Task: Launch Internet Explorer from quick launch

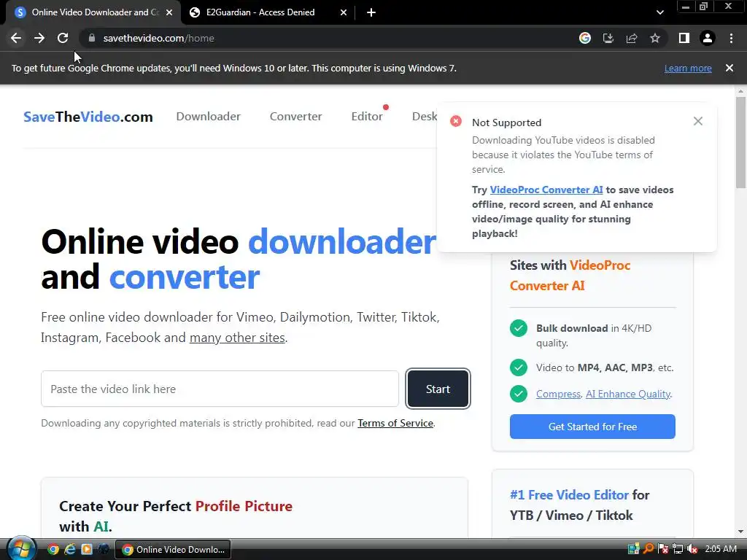Action: [70, 549]
